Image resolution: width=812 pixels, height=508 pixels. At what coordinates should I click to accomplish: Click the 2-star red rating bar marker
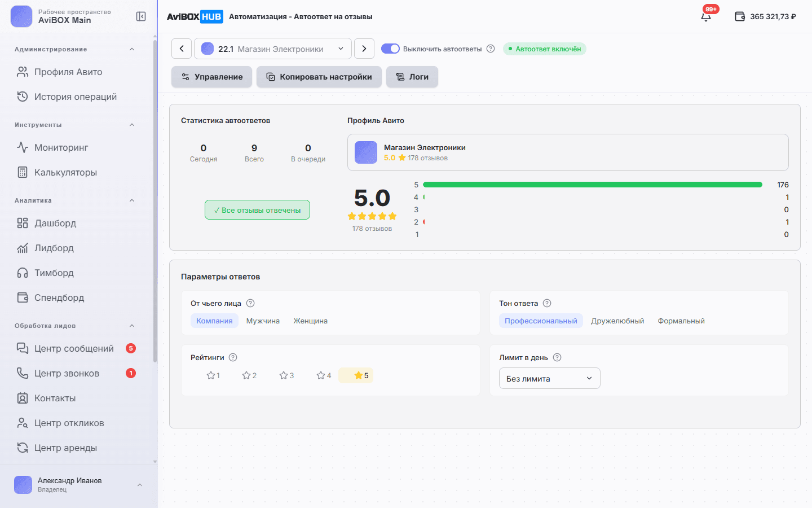click(424, 222)
